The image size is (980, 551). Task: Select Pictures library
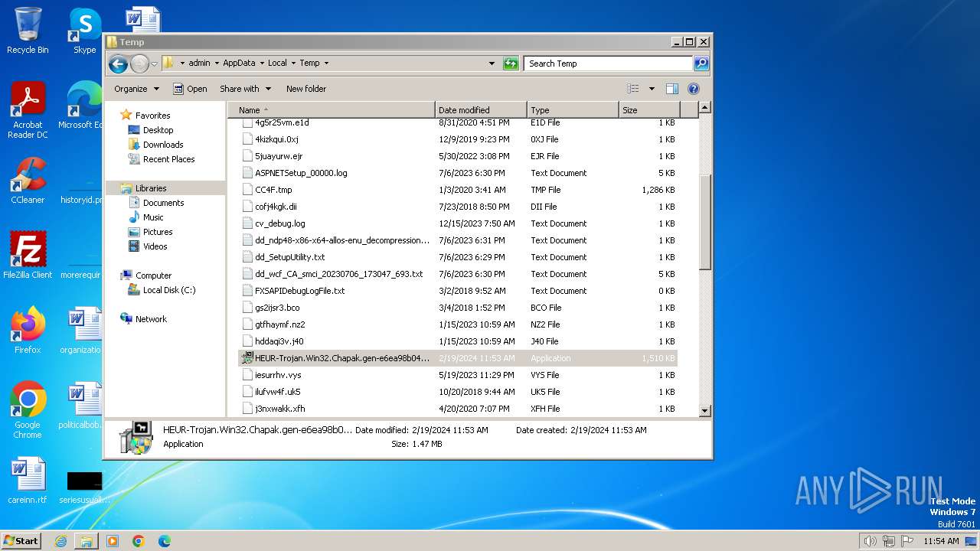pos(158,232)
